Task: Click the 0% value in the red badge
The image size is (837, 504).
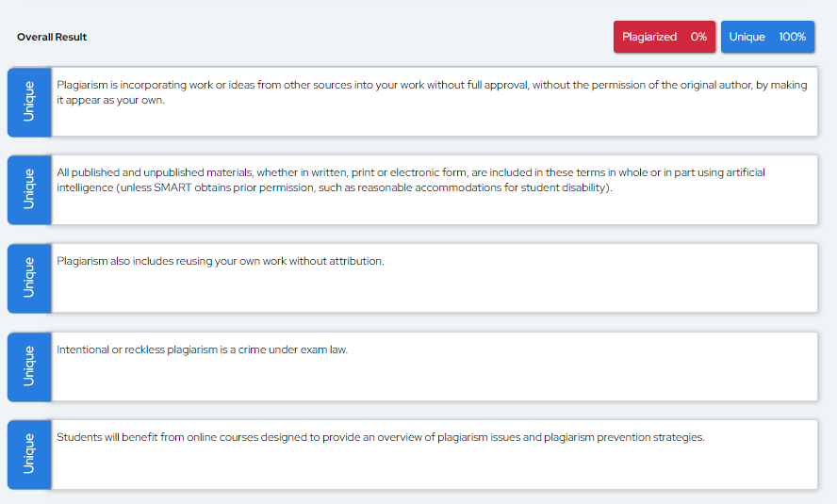Action: pyautogui.click(x=698, y=37)
